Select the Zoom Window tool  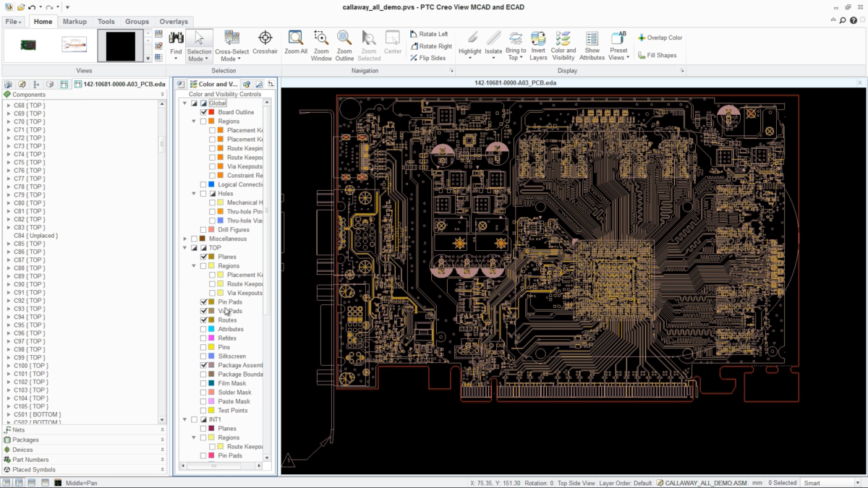321,38
